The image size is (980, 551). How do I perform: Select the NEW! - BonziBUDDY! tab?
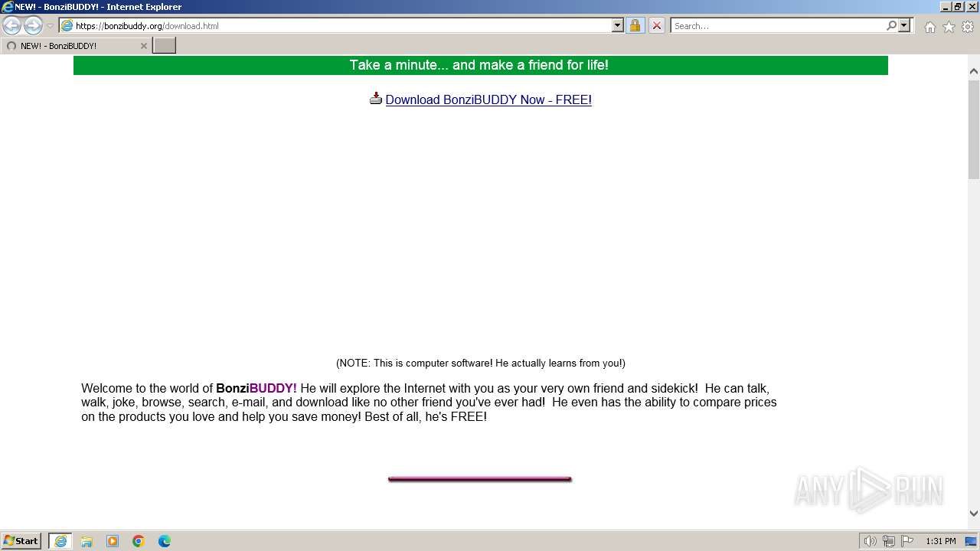75,46
